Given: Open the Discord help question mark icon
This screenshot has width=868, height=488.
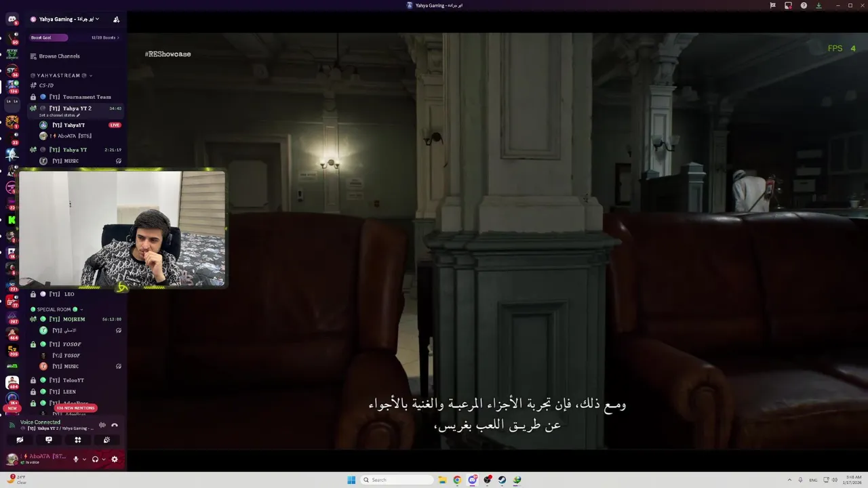Looking at the screenshot, I should click(x=804, y=5).
